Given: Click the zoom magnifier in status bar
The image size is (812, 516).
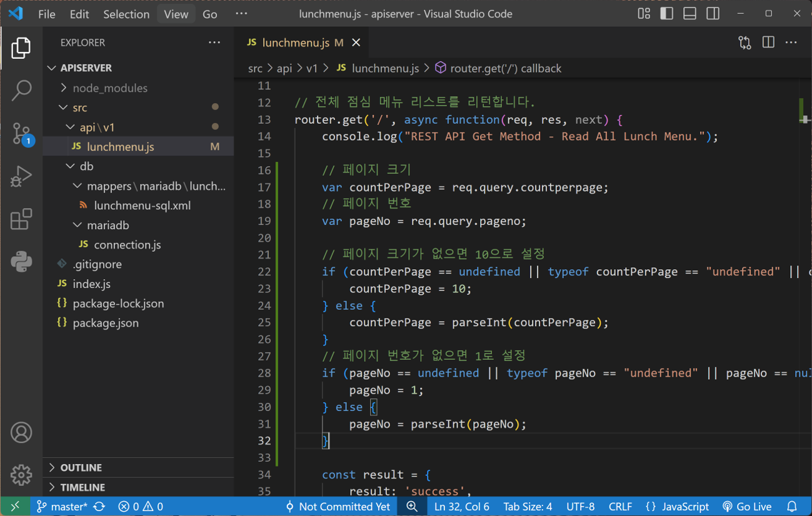Looking at the screenshot, I should click(412, 507).
